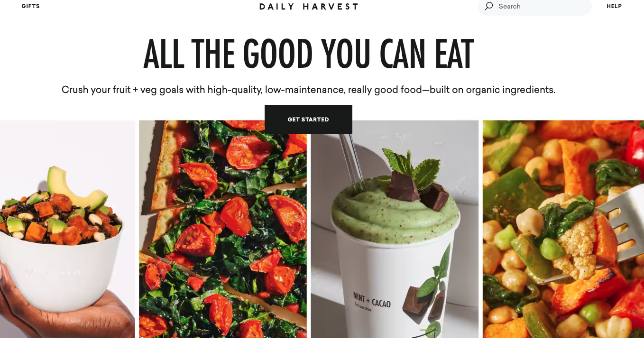The image size is (644, 351).
Task: Focus the Search input field
Action: (535, 6)
